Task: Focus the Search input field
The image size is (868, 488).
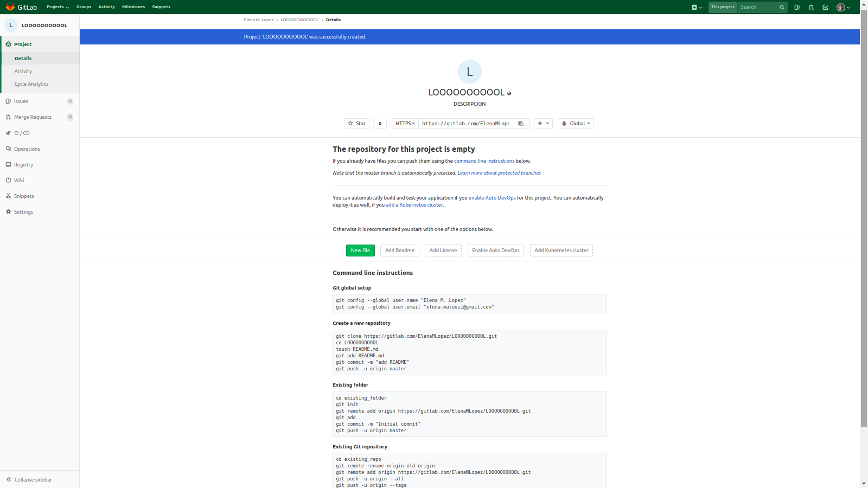Action: 758,7
